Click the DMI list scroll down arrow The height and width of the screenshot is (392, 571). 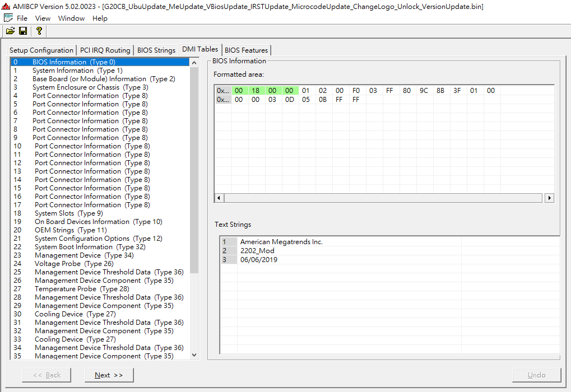pyautogui.click(x=194, y=355)
